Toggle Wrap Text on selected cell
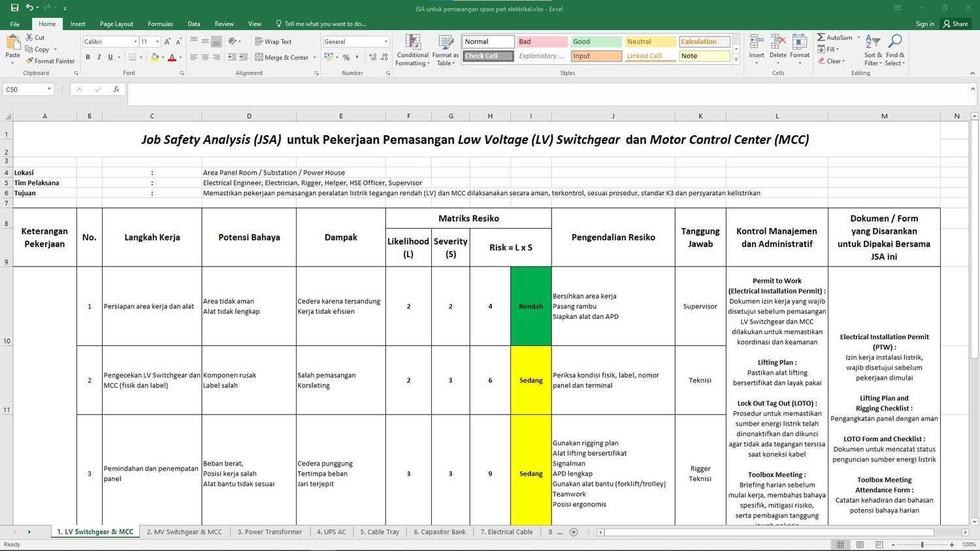Image resolution: width=980 pixels, height=551 pixels. [x=273, y=41]
